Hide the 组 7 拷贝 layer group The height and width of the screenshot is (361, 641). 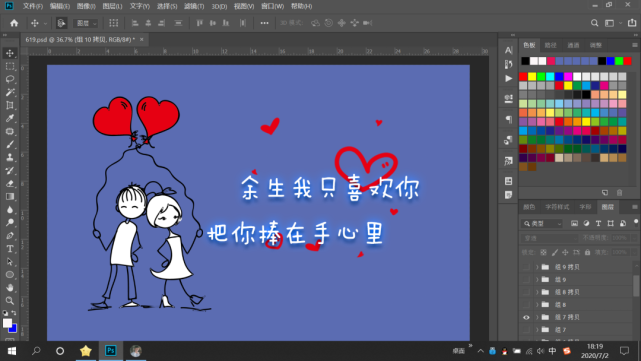526,317
